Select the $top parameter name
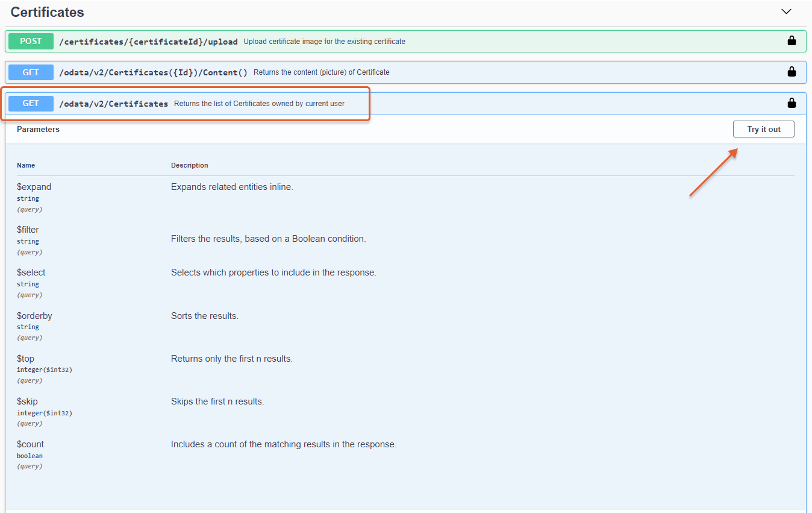 point(25,359)
